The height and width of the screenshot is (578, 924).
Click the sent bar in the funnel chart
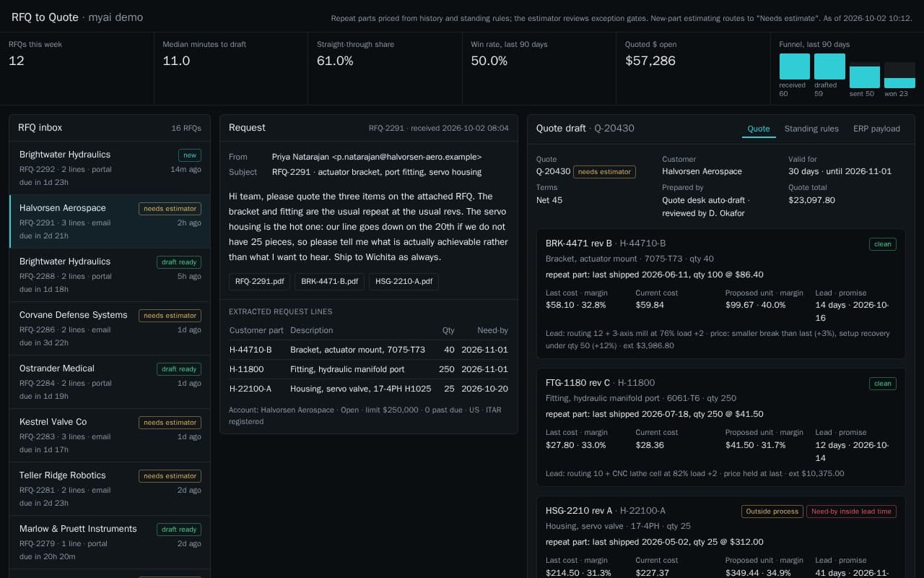pos(865,77)
